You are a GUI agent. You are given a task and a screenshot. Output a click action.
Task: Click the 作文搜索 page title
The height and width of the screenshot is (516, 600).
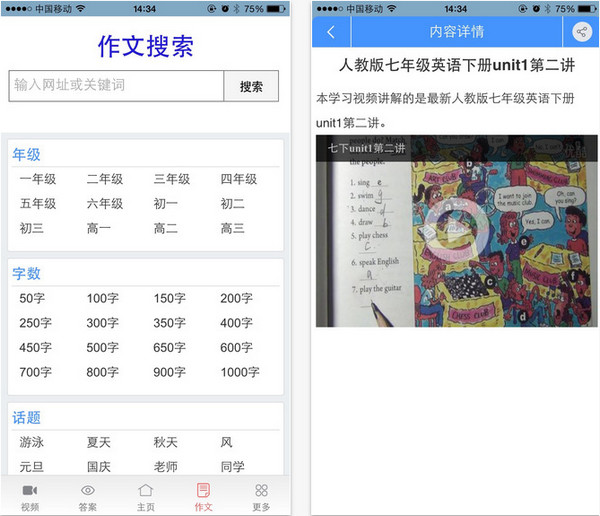click(x=146, y=46)
